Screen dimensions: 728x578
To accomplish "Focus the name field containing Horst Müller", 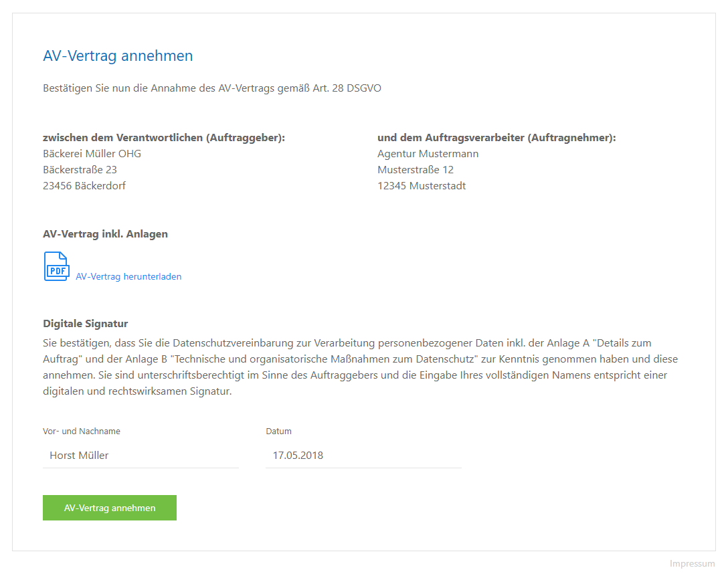I will pos(141,456).
